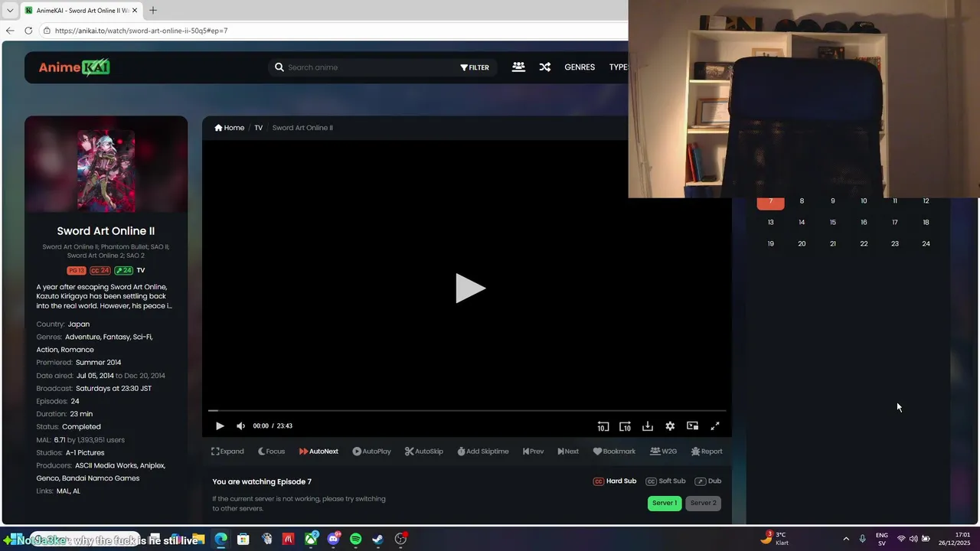Expand the anime synopsis text
980x551 pixels.
pos(104,296)
